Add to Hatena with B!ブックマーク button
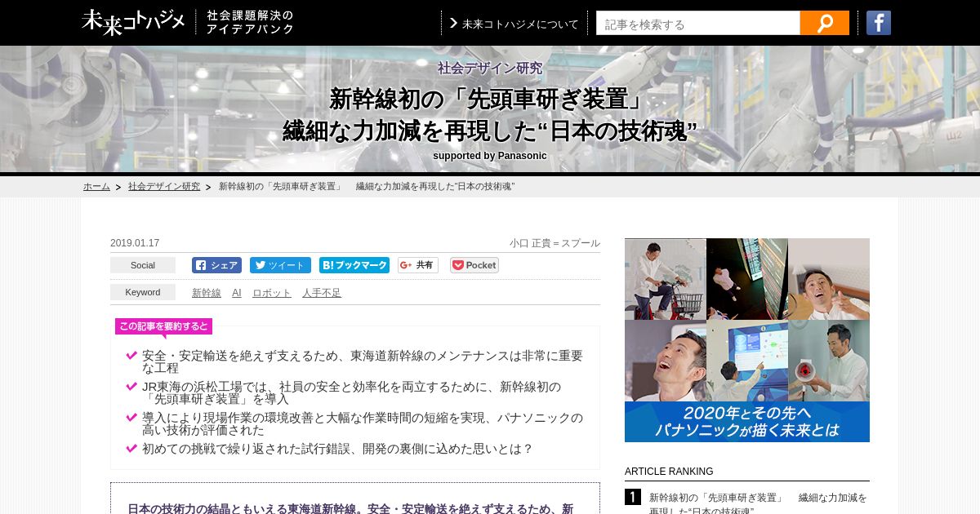Viewport: 980px width, 514px height. pos(354,265)
